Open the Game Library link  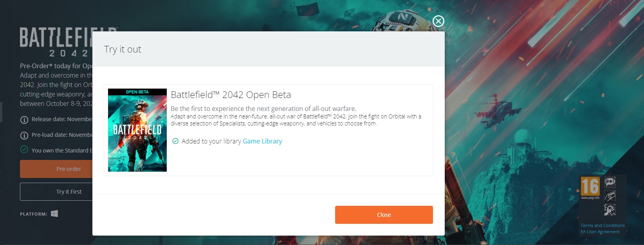click(262, 141)
